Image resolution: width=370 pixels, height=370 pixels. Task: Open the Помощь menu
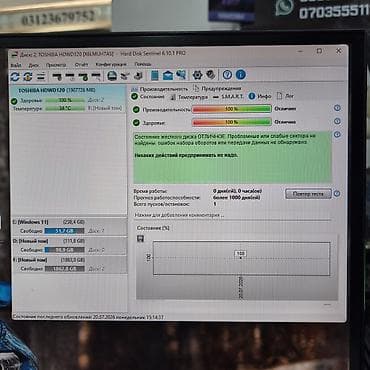143,64
